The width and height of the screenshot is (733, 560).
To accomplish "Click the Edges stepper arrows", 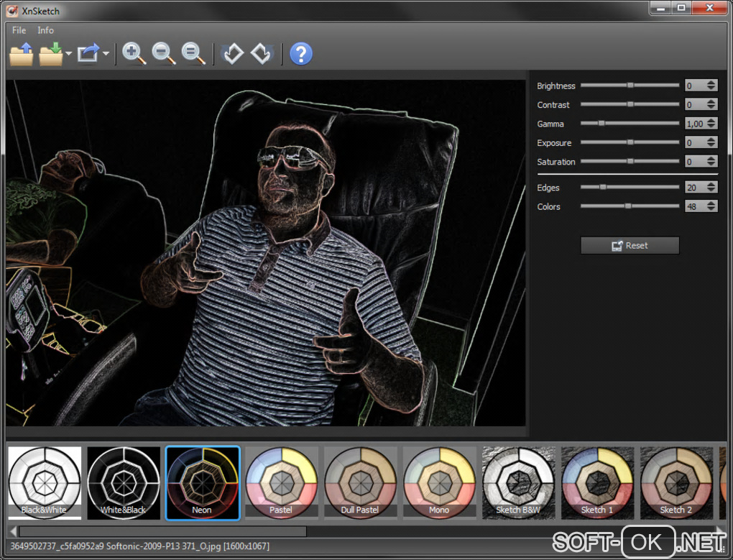I will coord(711,187).
